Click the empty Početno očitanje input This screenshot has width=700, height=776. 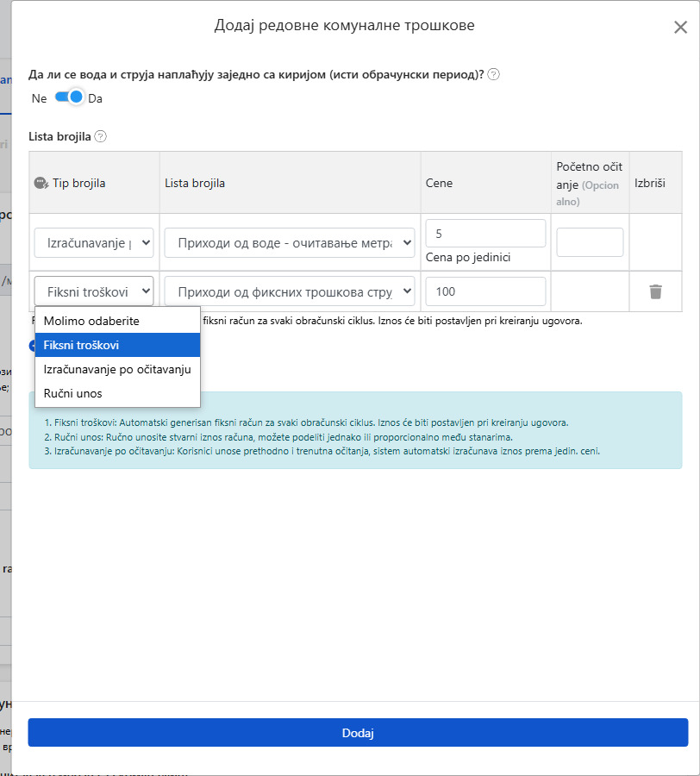click(590, 242)
